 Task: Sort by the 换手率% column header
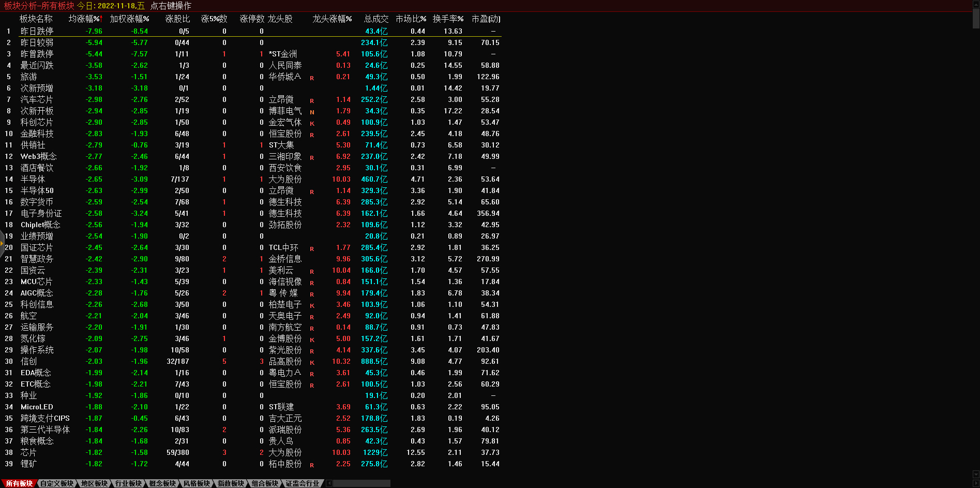click(447, 19)
